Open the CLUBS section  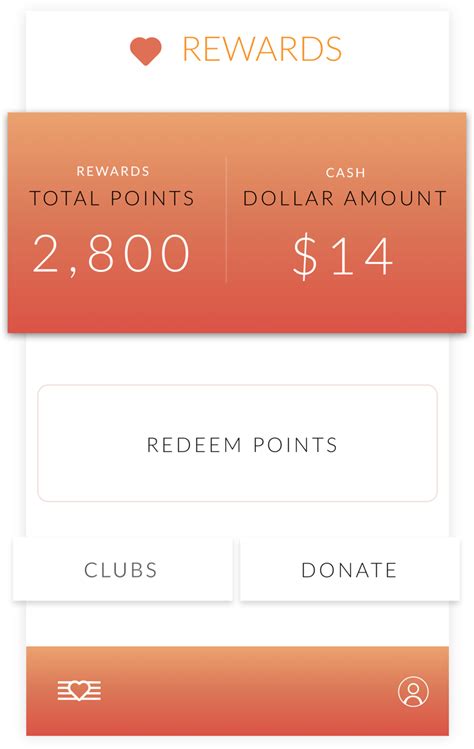(122, 569)
